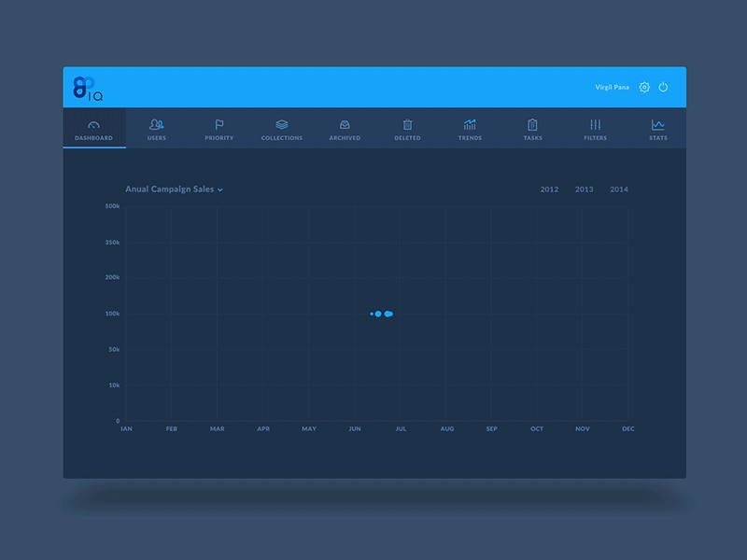Click the 10k axis label
The height and width of the screenshot is (560, 747).
click(114, 385)
